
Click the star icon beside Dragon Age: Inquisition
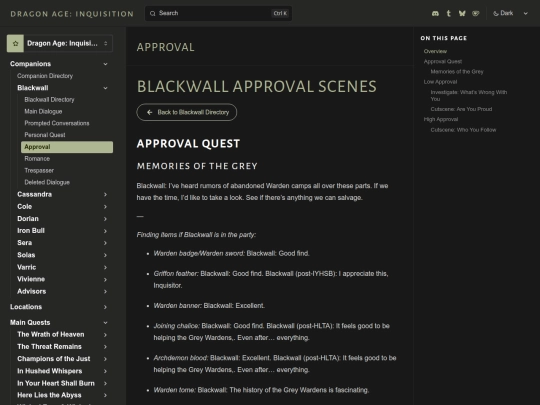pos(15,43)
